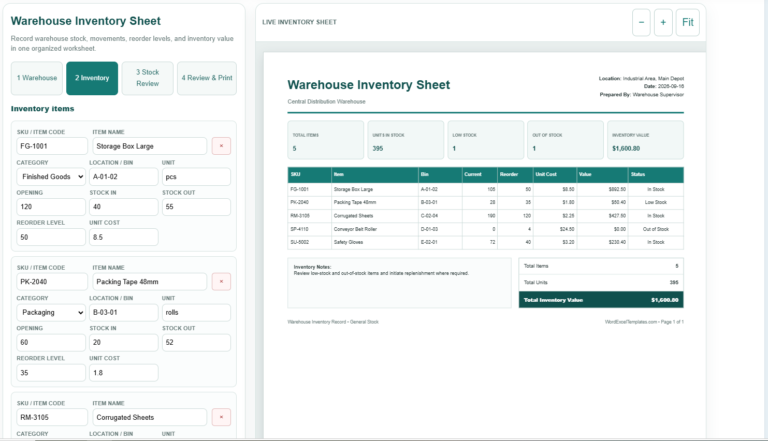Viewport: 768px width, 441px height.
Task: Zoom in the live inventory sheet
Action: coord(663,22)
